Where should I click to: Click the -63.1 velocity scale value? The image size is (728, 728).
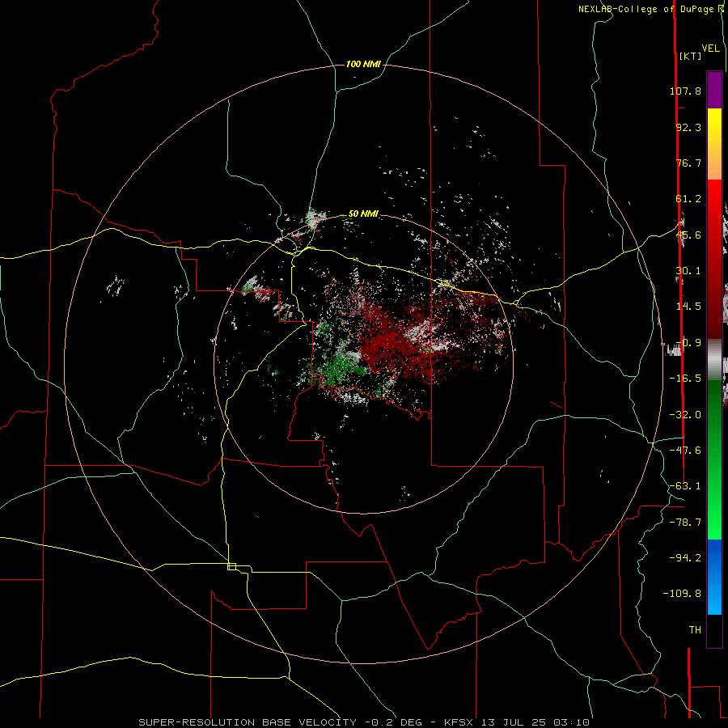point(685,486)
